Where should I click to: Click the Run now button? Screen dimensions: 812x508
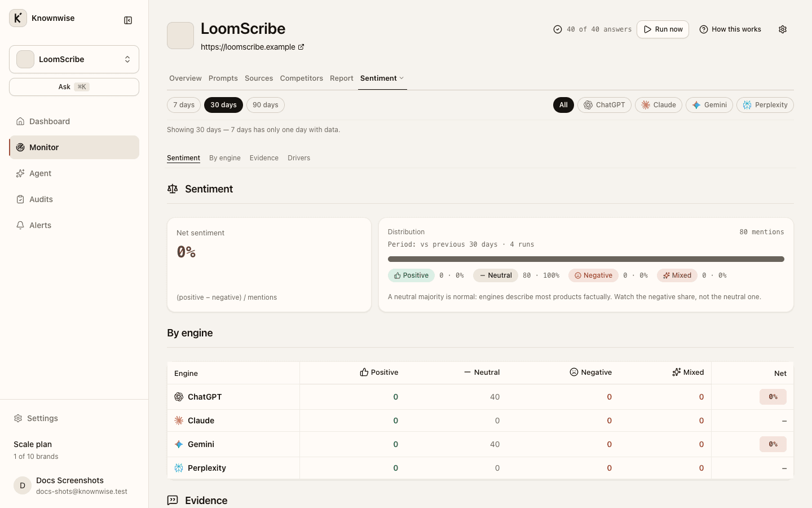(x=663, y=29)
